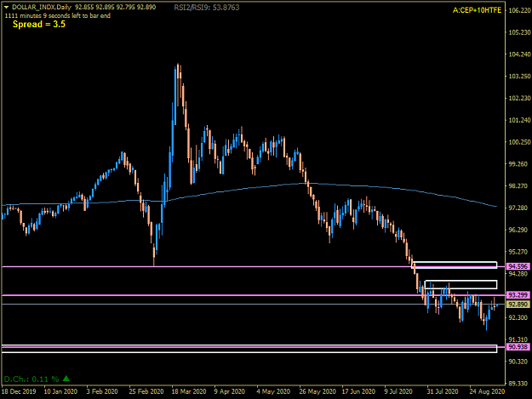
Task: Click the 105.230 price axis value
Action: (x=519, y=32)
